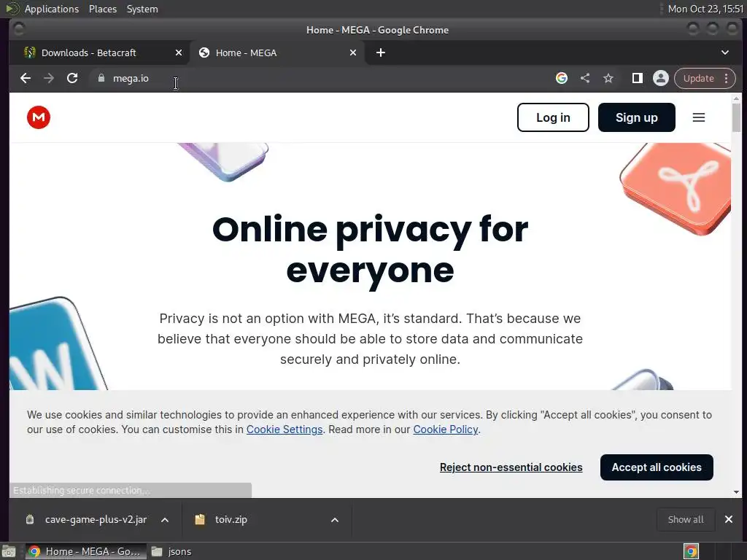Select Home - MEGA Chrome taskbar item
The width and height of the screenshot is (747, 560).
[x=85, y=551]
